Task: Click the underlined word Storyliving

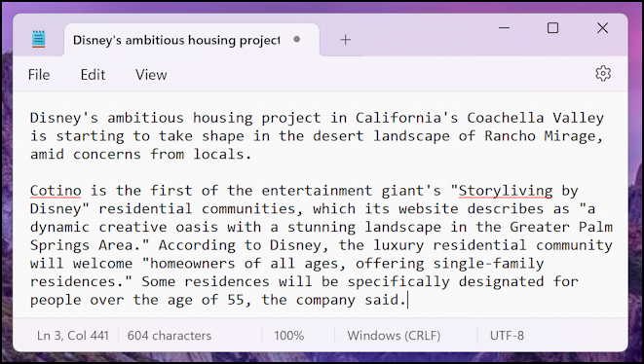Action: coord(506,191)
